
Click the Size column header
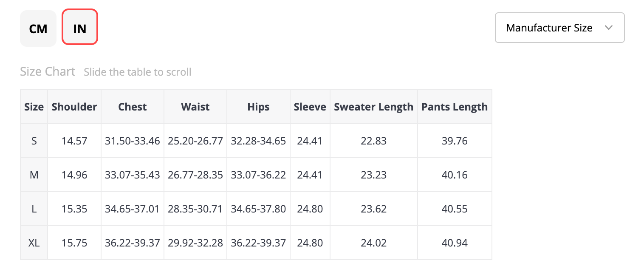[x=34, y=107]
